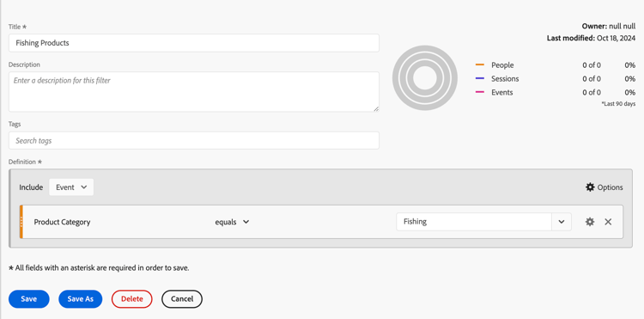Image resolution: width=644 pixels, height=319 pixels.
Task: Click the concentric circles preview chart
Action: 425,77
